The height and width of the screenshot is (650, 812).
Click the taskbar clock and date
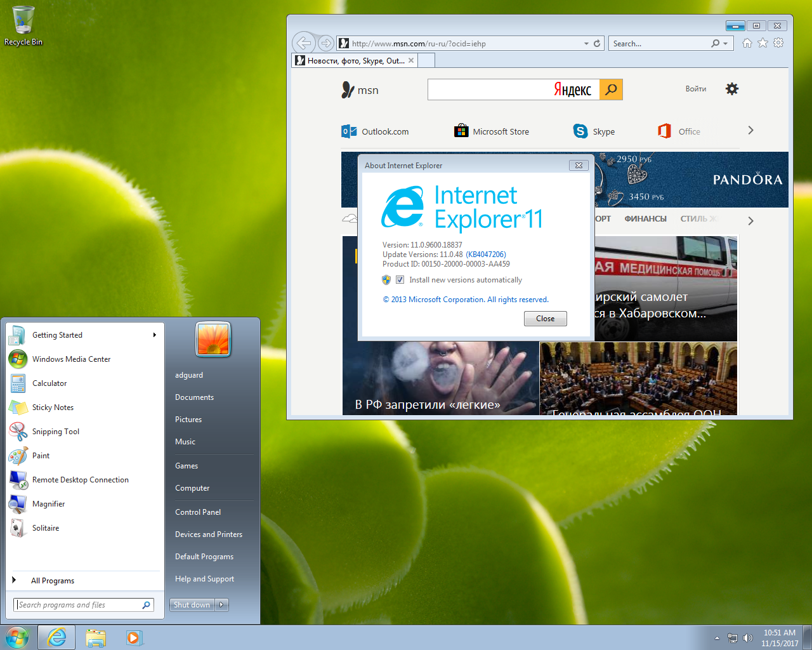coord(780,638)
